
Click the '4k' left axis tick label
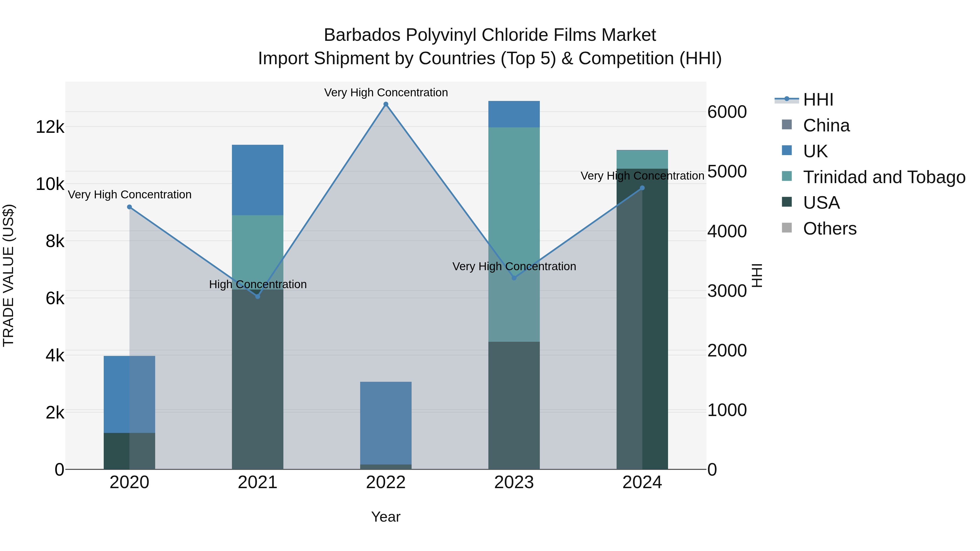point(55,356)
